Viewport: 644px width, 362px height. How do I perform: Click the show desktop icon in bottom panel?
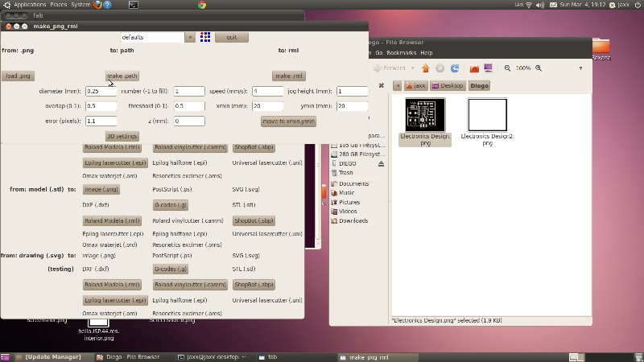pos(5,357)
